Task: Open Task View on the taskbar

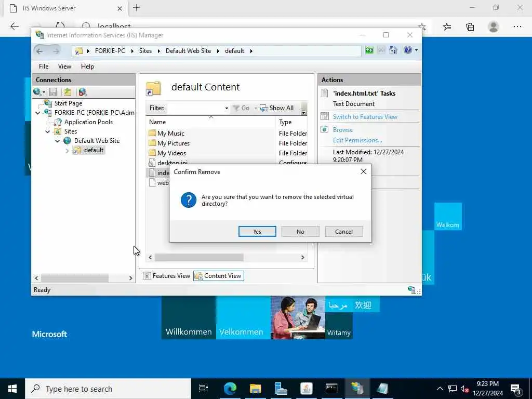Action: pyautogui.click(x=204, y=389)
